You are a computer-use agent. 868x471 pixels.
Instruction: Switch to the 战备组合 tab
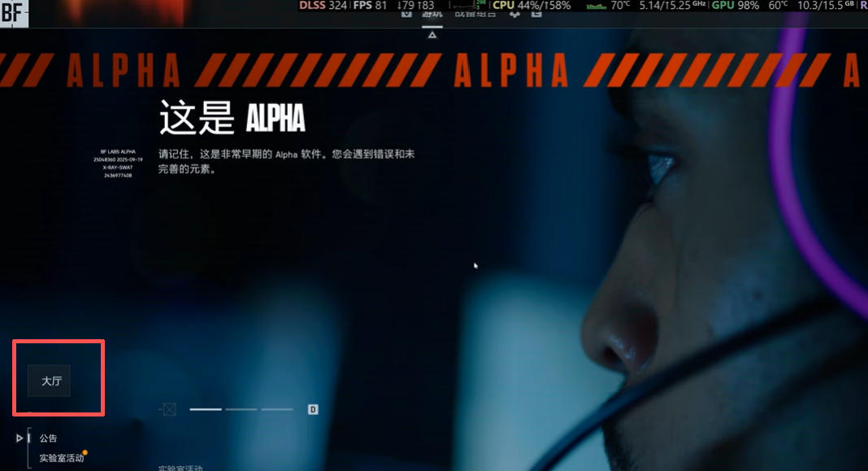[x=476, y=14]
